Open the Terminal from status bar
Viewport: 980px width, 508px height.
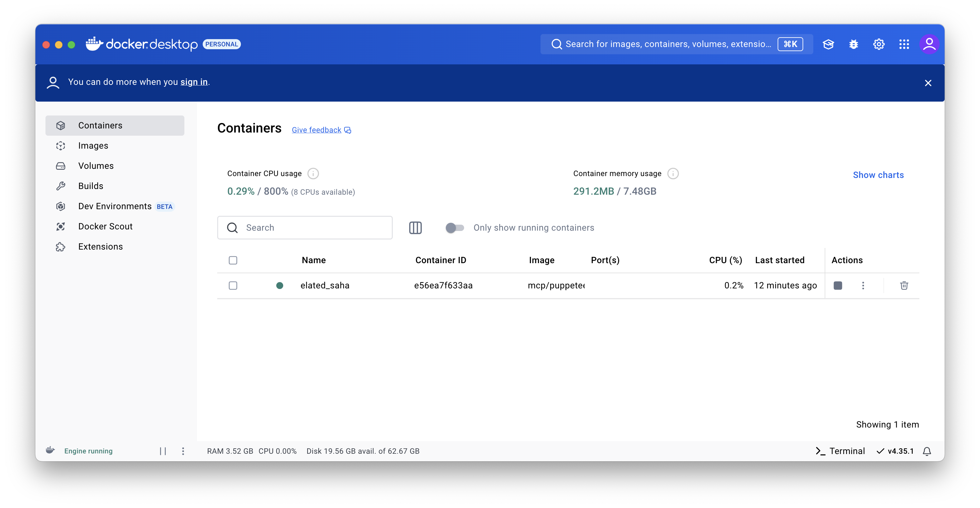click(840, 451)
